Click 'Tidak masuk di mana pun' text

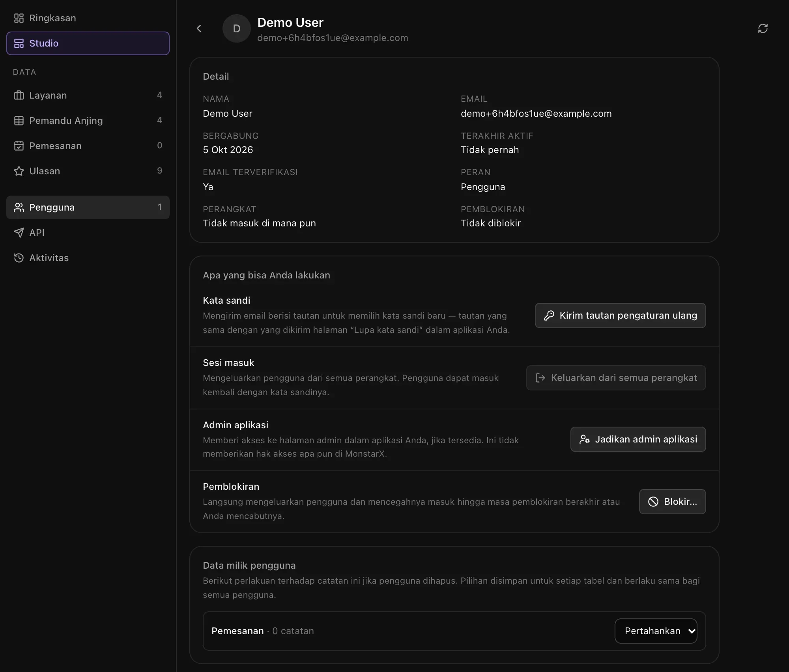tap(259, 223)
